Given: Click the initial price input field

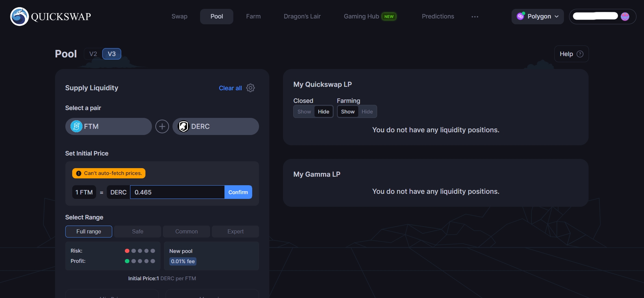Looking at the screenshot, I should [177, 192].
